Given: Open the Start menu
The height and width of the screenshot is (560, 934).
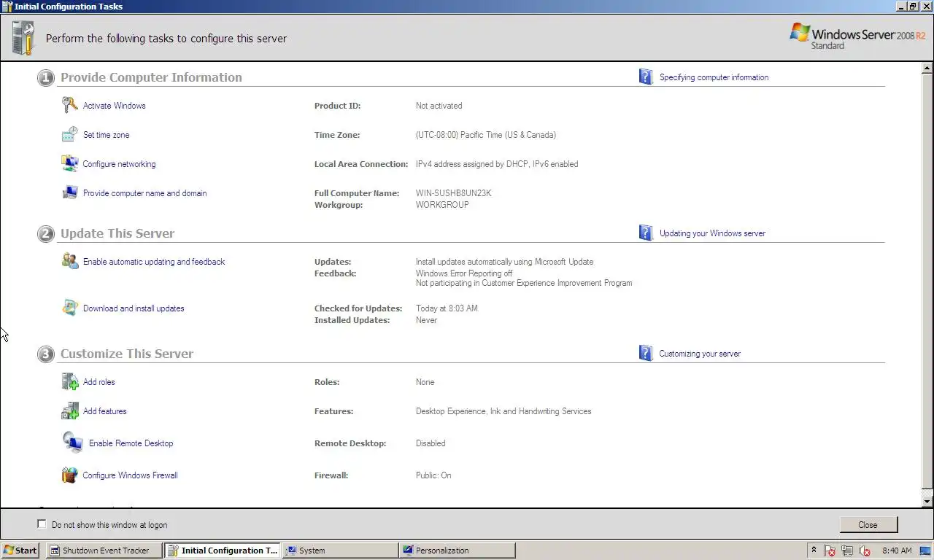Looking at the screenshot, I should tap(20, 551).
